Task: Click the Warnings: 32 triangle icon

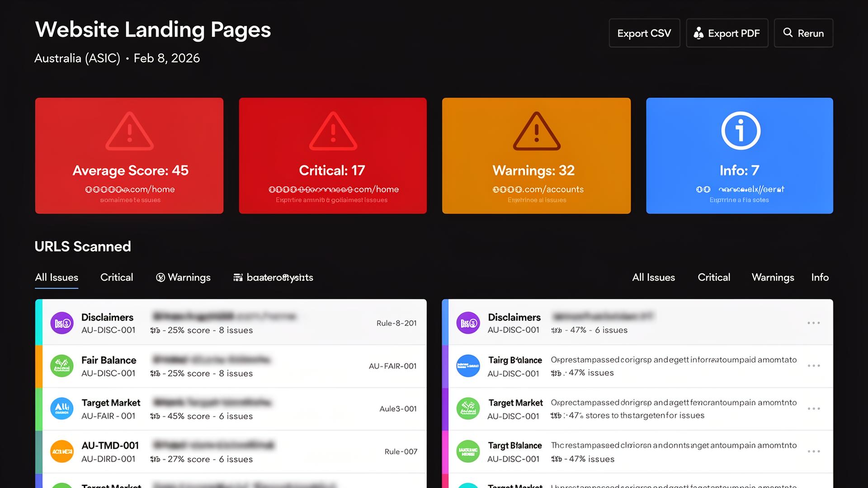Action: [x=537, y=131]
